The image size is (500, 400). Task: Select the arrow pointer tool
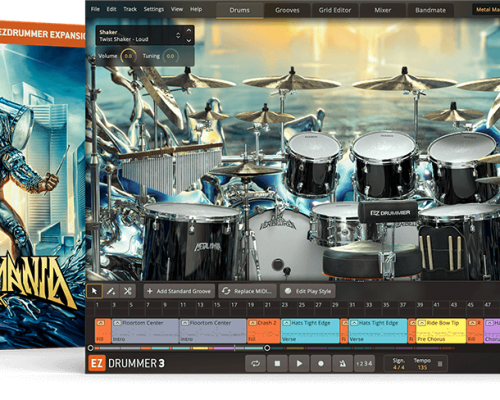[94, 291]
